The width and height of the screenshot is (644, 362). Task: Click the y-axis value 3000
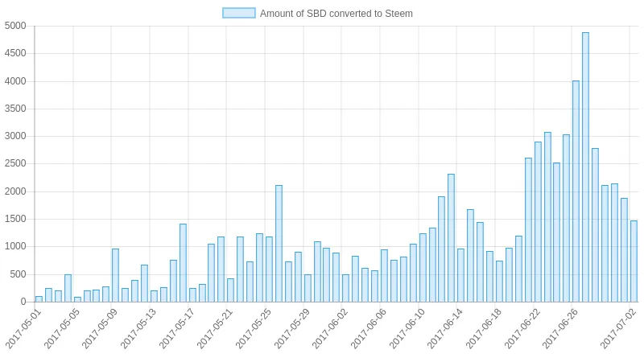coord(15,136)
